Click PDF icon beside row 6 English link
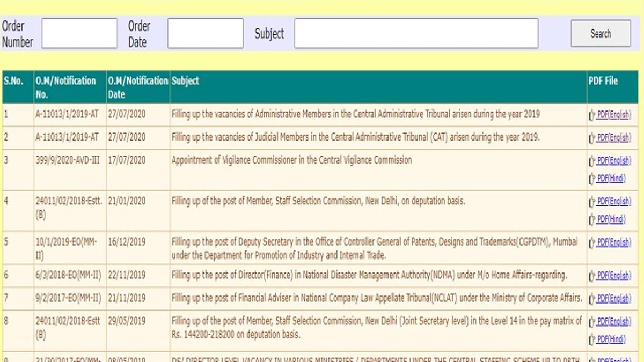 coord(592,276)
